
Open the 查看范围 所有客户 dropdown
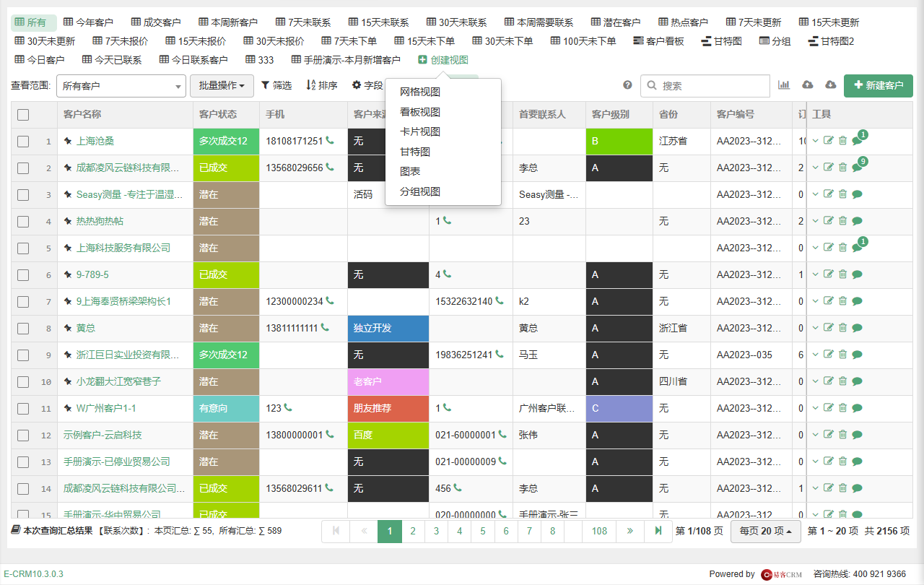(x=121, y=86)
